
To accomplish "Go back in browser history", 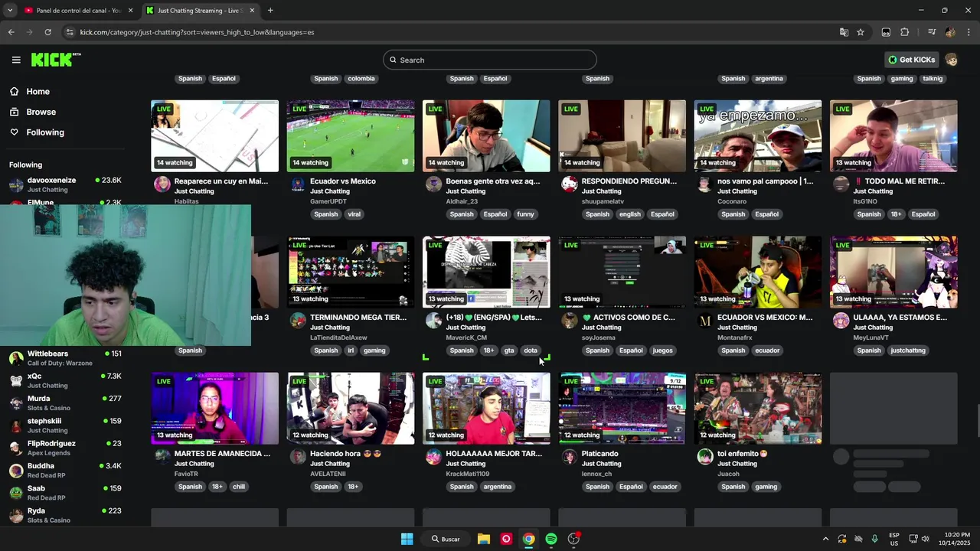I will 11,32.
